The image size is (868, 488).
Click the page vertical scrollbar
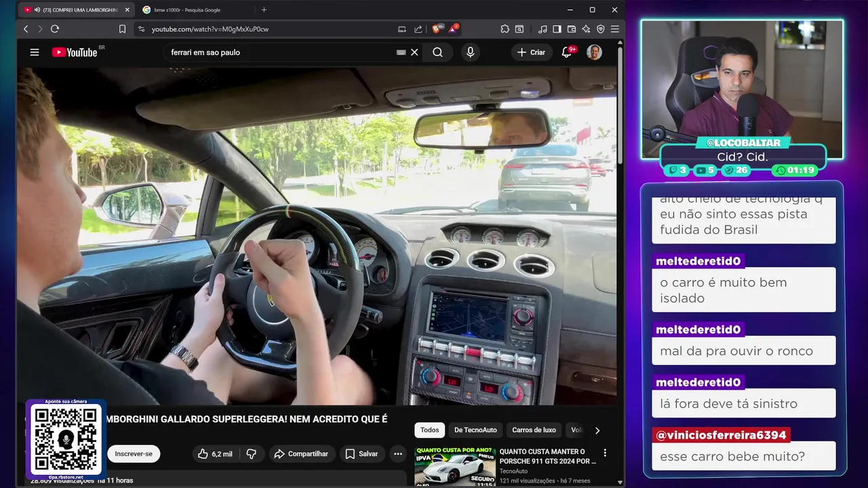pos(620,105)
